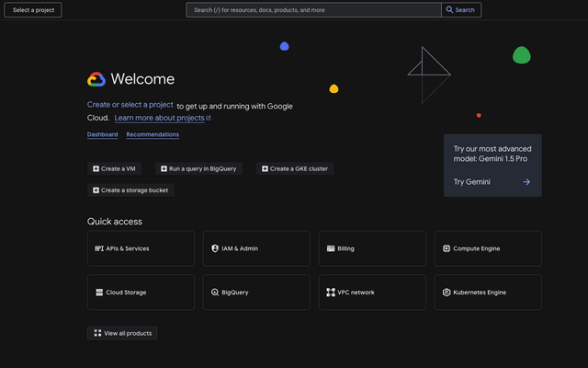
Task: Open the Billing quick access card
Action: click(372, 248)
